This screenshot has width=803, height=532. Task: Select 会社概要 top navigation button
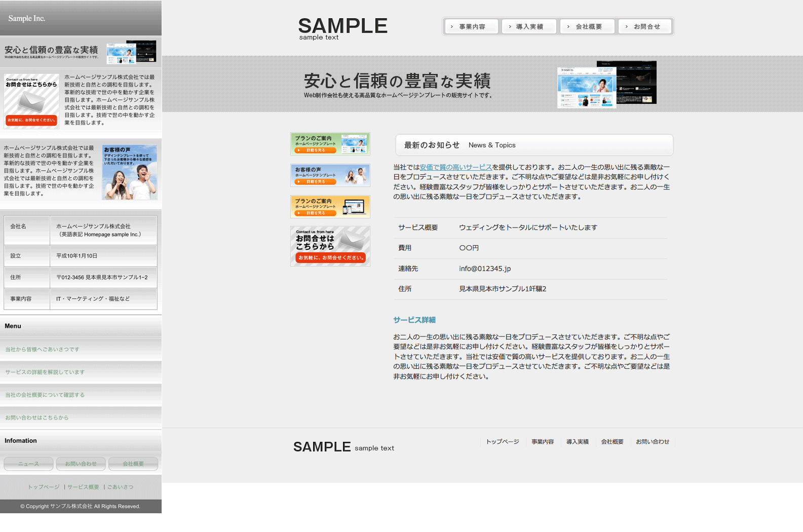(x=588, y=27)
